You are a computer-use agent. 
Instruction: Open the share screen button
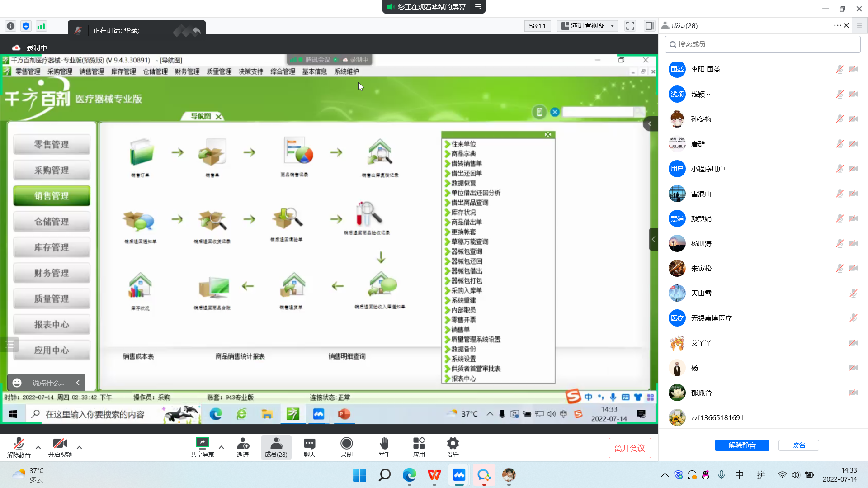click(202, 447)
